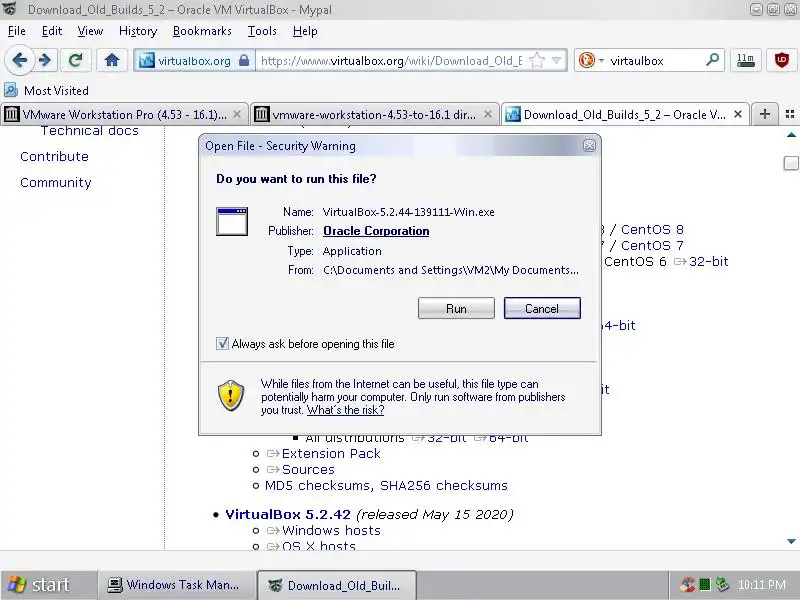Click the padlock security icon in address bar
This screenshot has height=600, width=800.
244,61
